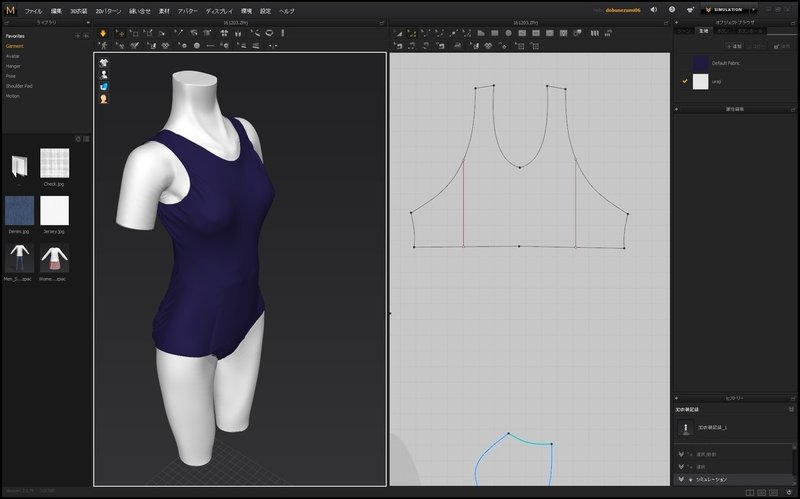The height and width of the screenshot is (499, 800).
Task: Click the speaker sound icon in top bar
Action: click(x=653, y=10)
